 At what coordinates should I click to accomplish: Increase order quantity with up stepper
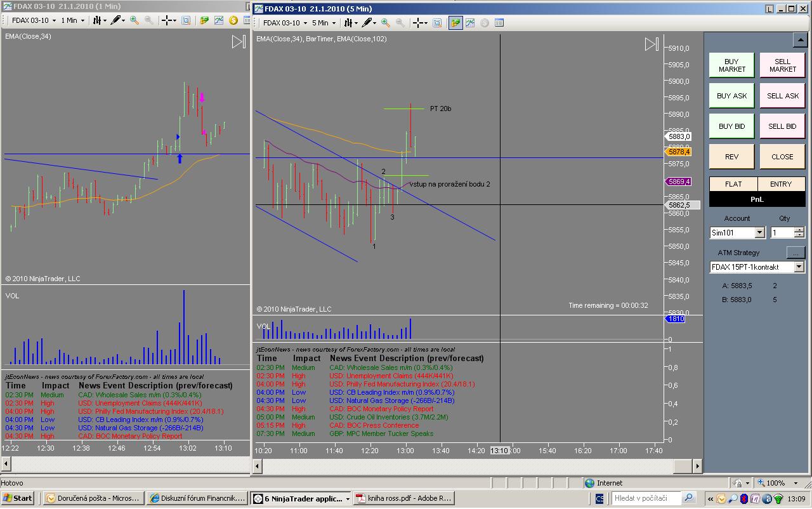[x=799, y=230]
